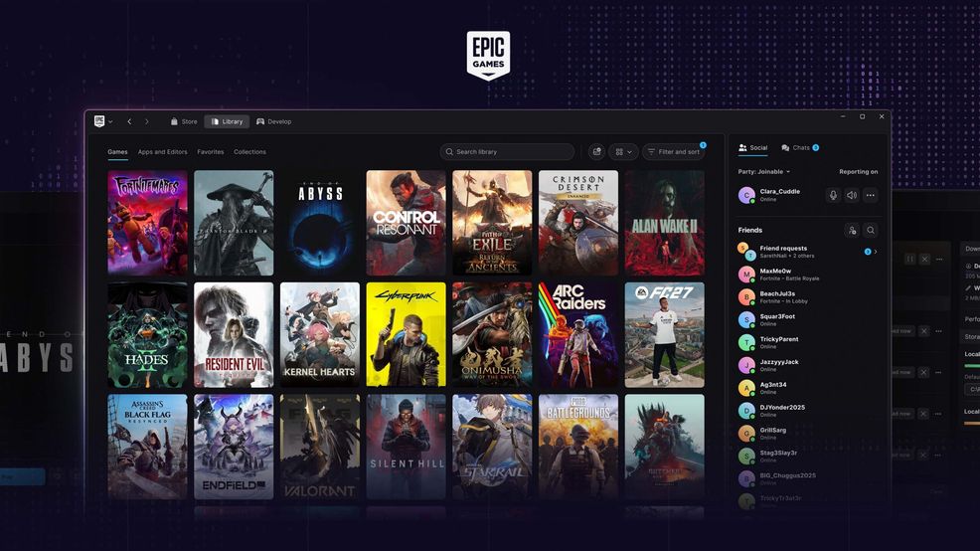Click Stag3Slay3r's avatar
The image size is (980, 551).
click(x=746, y=456)
